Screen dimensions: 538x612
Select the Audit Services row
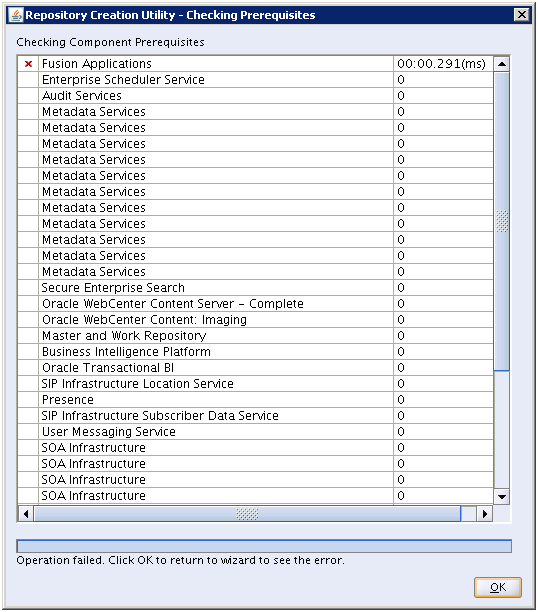[x=255, y=96]
